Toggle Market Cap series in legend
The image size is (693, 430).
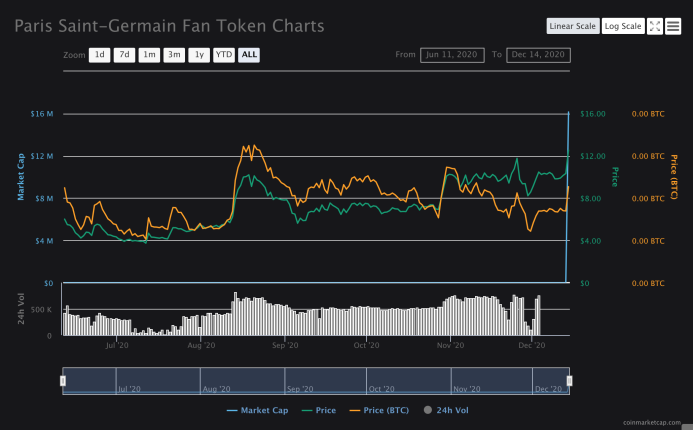coord(257,410)
